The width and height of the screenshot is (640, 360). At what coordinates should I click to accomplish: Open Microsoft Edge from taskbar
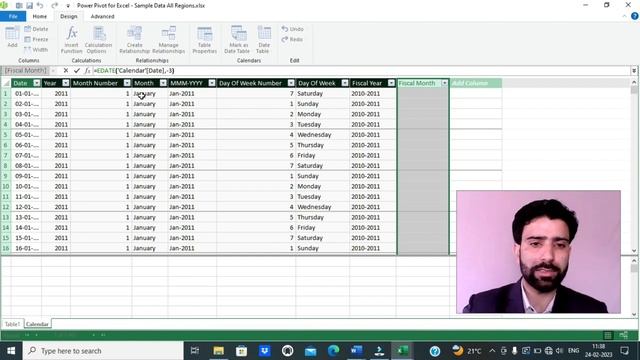pyautogui.click(x=333, y=351)
